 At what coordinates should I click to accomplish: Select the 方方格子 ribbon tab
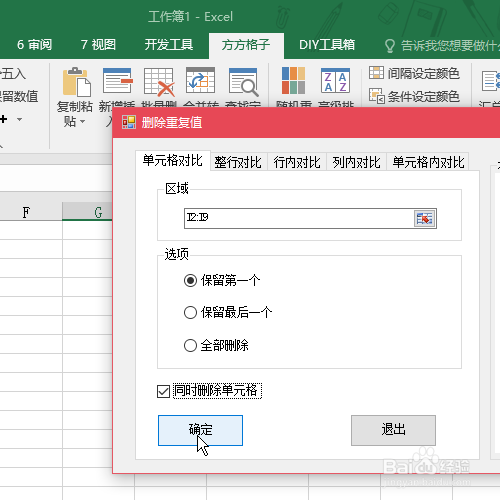click(246, 45)
